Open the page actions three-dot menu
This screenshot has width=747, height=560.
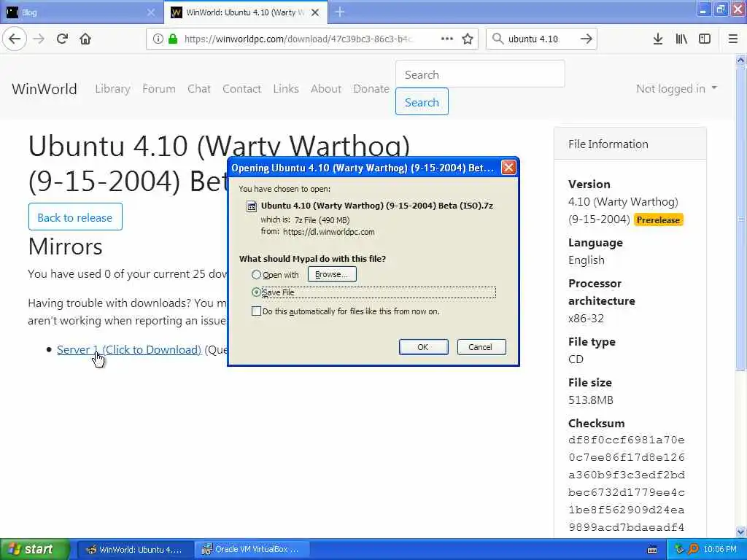tap(447, 39)
